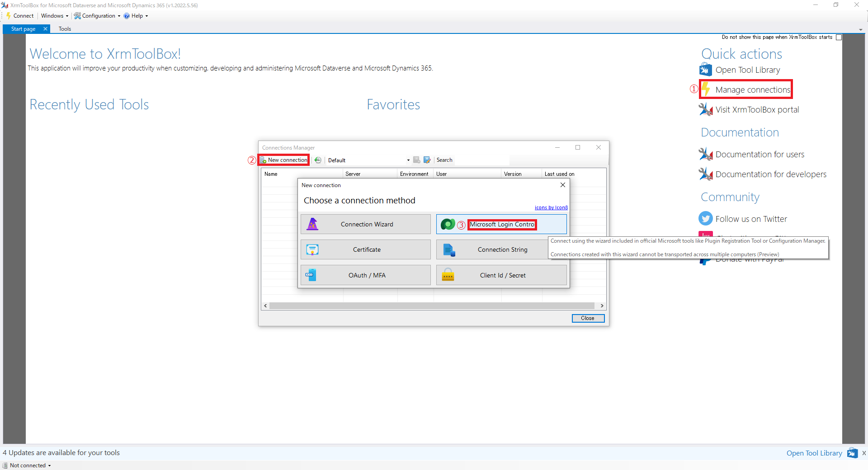This screenshot has height=470, width=868.
Task: Click the Close button in Connections Manager
Action: point(588,318)
